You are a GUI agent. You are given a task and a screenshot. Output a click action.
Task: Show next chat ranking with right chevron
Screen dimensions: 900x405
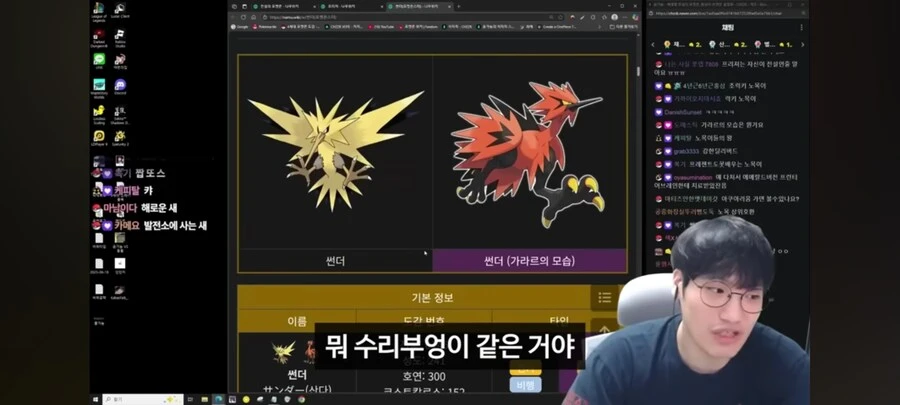pyautogui.click(x=802, y=45)
